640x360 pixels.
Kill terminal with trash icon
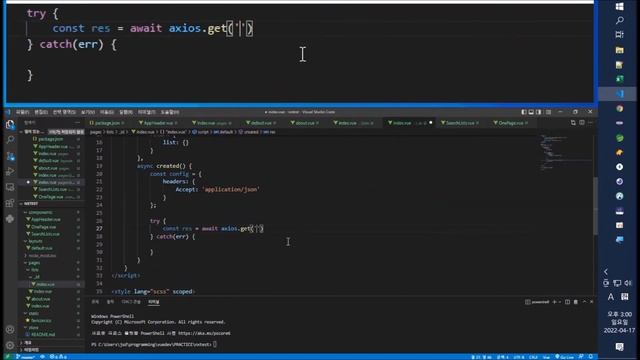point(576,302)
